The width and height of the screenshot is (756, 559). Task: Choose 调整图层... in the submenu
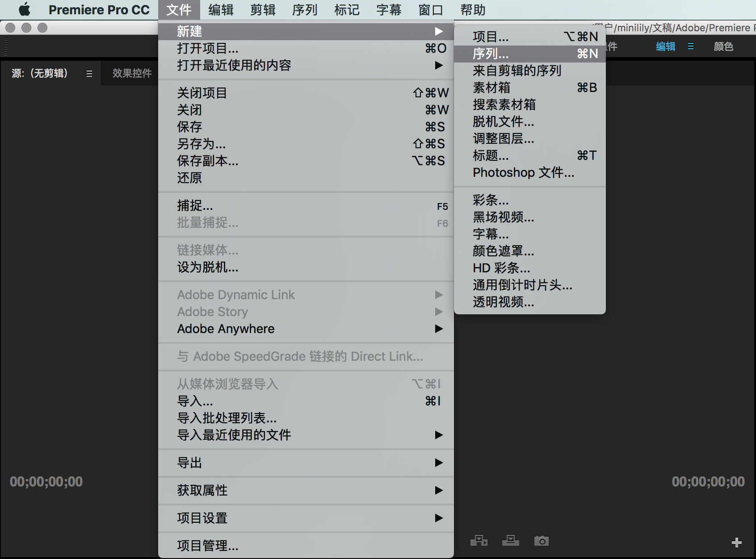[530, 138]
